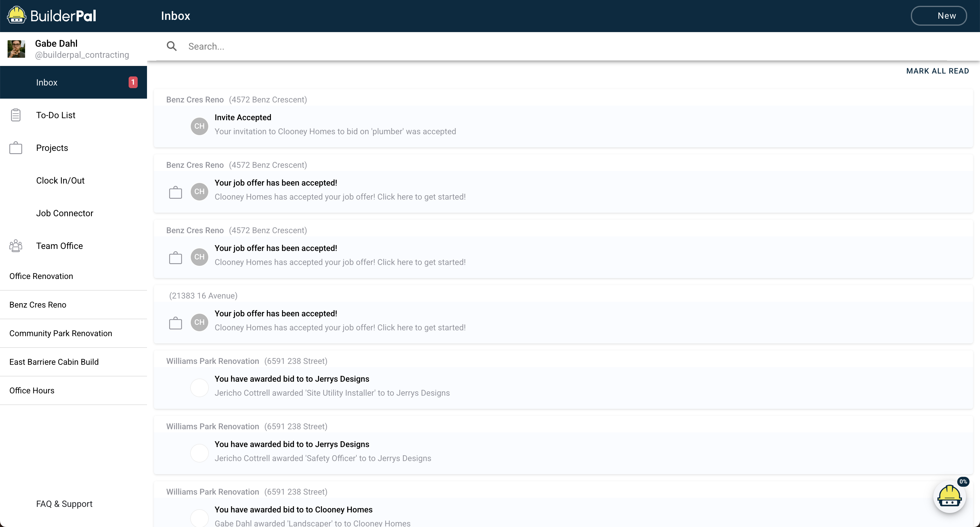This screenshot has height=527, width=980.
Task: Open Gabe Dahl profile photo
Action: click(x=16, y=49)
